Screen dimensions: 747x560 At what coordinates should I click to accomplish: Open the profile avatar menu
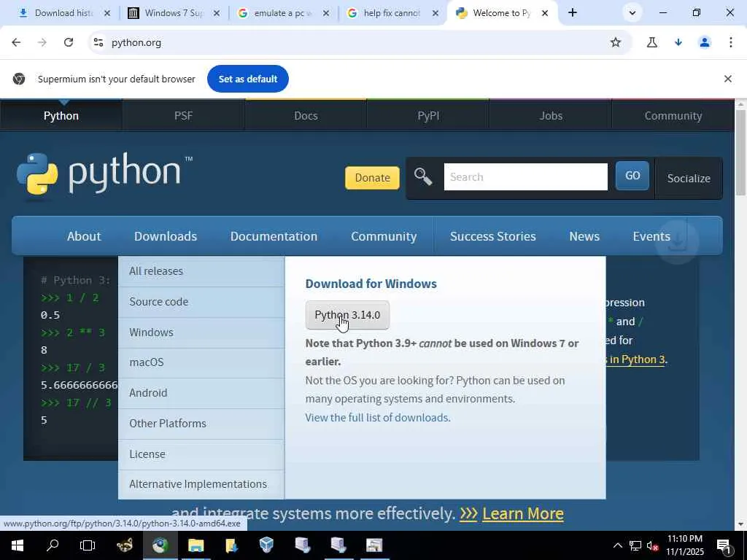pyautogui.click(x=705, y=42)
